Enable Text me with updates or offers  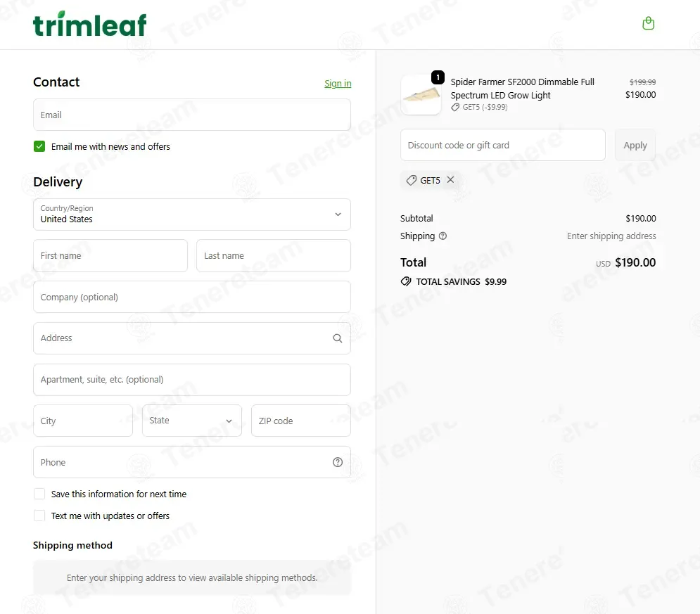[x=39, y=516]
